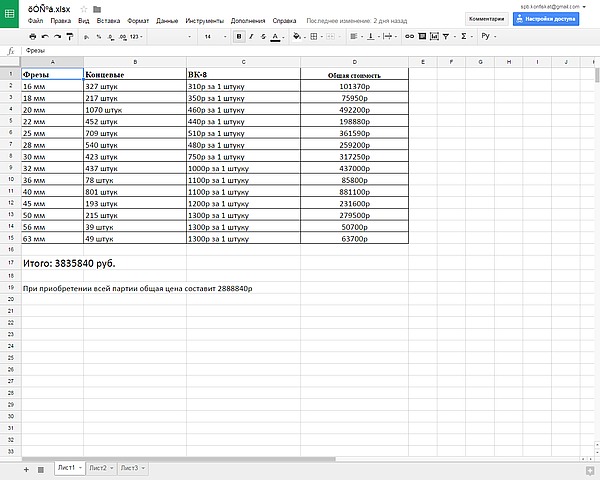Open the number format 123 dropdown

tap(135, 36)
